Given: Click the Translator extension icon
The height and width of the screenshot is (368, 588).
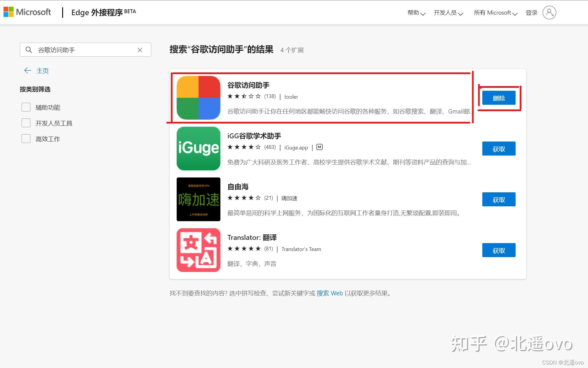Looking at the screenshot, I should pyautogui.click(x=199, y=250).
